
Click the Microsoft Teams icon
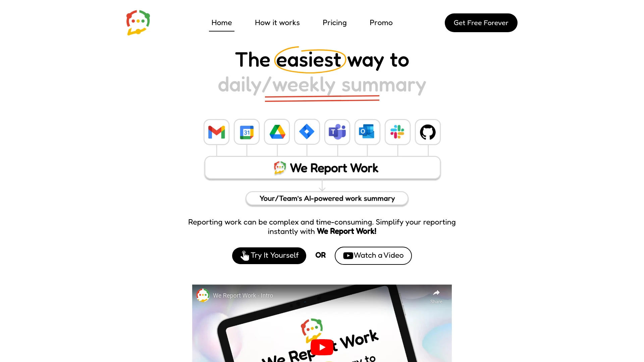[337, 132]
